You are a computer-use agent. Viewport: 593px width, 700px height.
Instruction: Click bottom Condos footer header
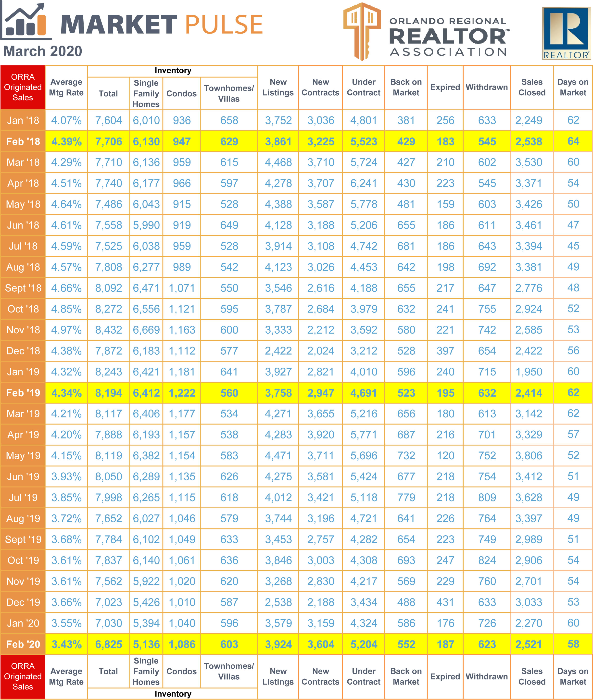point(182,671)
